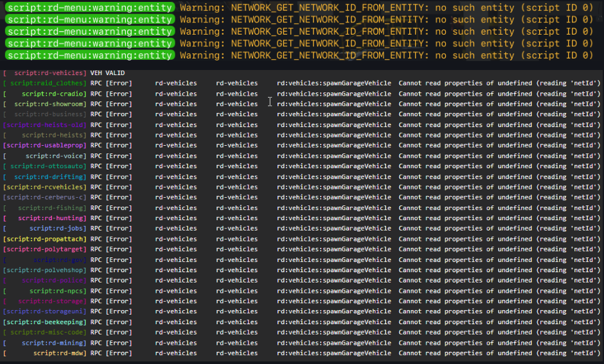Click the 'script:rd-polvehshop' log label
This screenshot has width=604, height=364.
[x=45, y=270]
